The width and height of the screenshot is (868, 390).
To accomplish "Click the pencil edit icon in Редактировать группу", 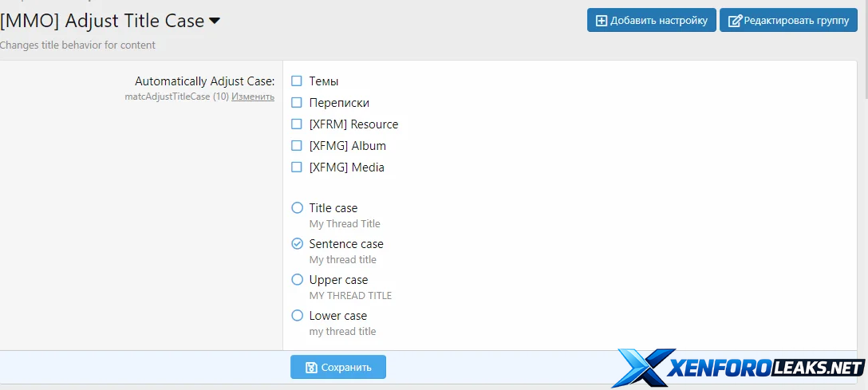I will (x=735, y=21).
